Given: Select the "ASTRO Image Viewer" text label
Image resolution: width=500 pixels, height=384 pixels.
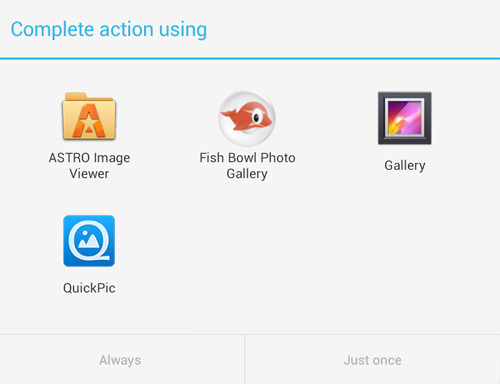Looking at the screenshot, I should click(x=89, y=165).
